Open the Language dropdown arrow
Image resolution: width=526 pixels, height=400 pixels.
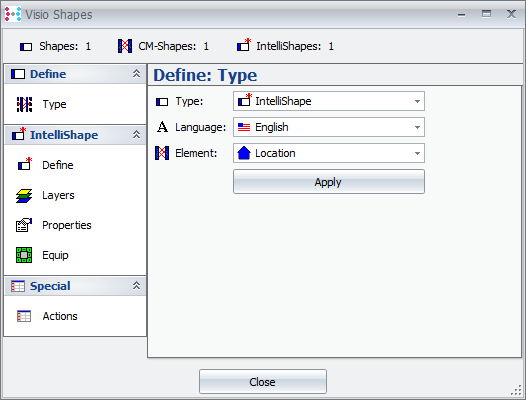pos(417,128)
